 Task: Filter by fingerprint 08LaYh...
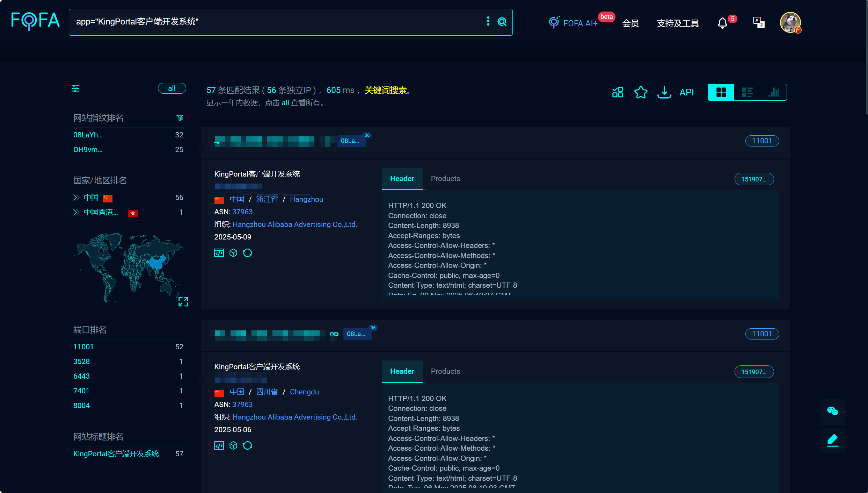pos(88,135)
